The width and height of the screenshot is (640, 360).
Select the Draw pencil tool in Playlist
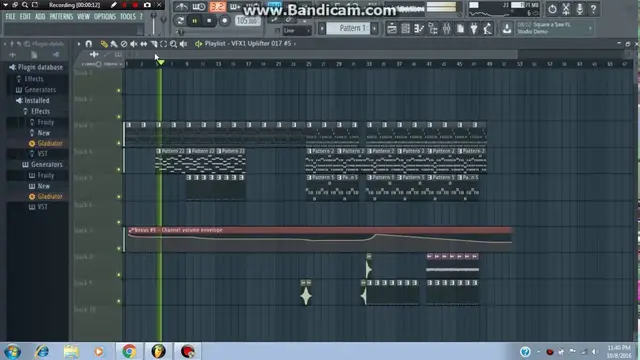[x=104, y=44]
